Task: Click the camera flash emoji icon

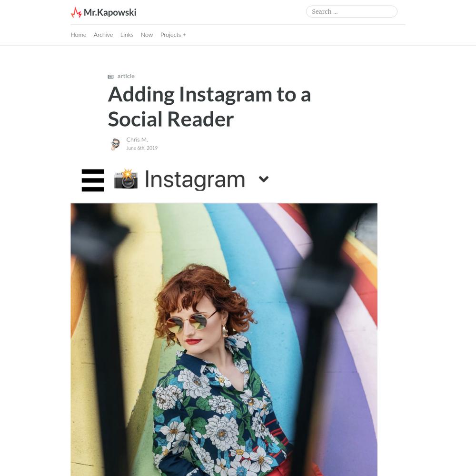Action: pos(126,179)
